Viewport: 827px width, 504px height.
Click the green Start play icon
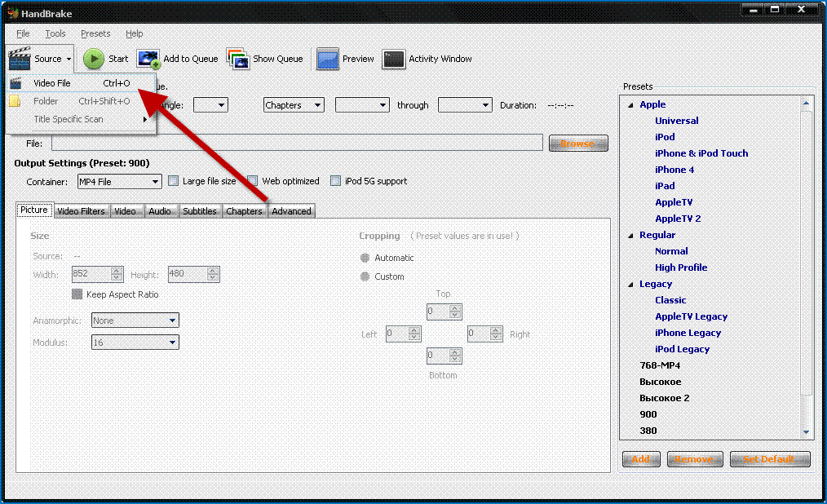click(93, 59)
